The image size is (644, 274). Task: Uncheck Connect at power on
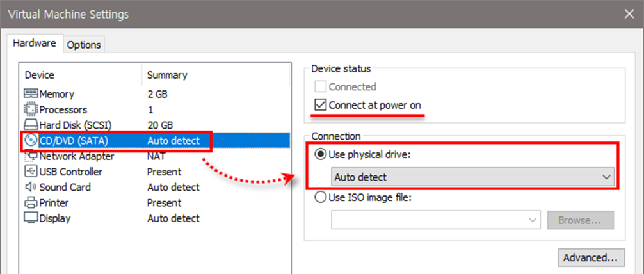click(319, 105)
